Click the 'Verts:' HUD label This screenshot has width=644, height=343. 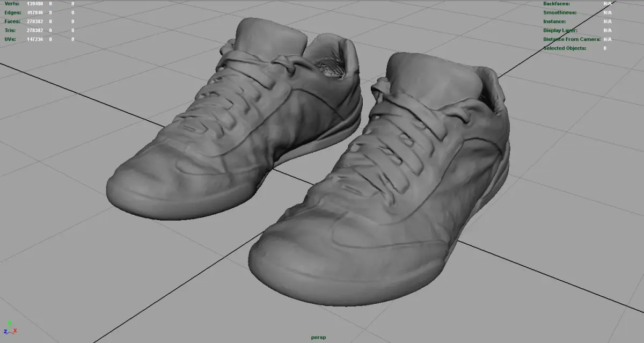[12, 4]
